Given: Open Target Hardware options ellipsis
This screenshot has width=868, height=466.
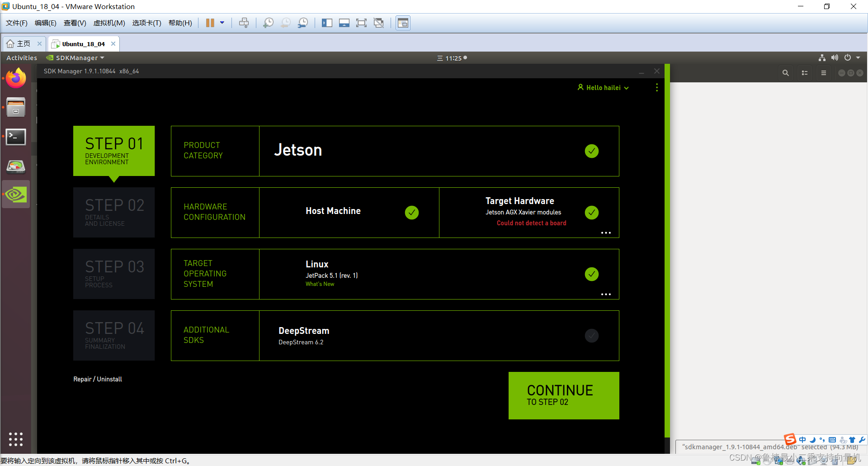Looking at the screenshot, I should pos(606,233).
